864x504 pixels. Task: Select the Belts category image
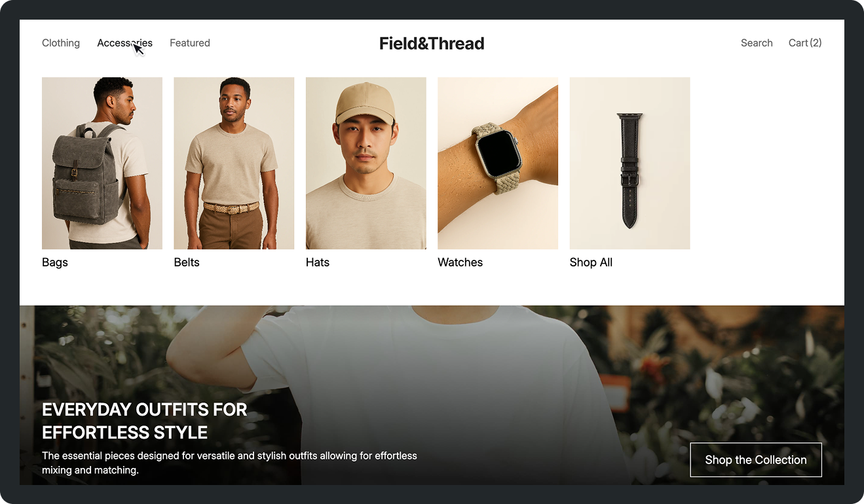pyautogui.click(x=234, y=163)
